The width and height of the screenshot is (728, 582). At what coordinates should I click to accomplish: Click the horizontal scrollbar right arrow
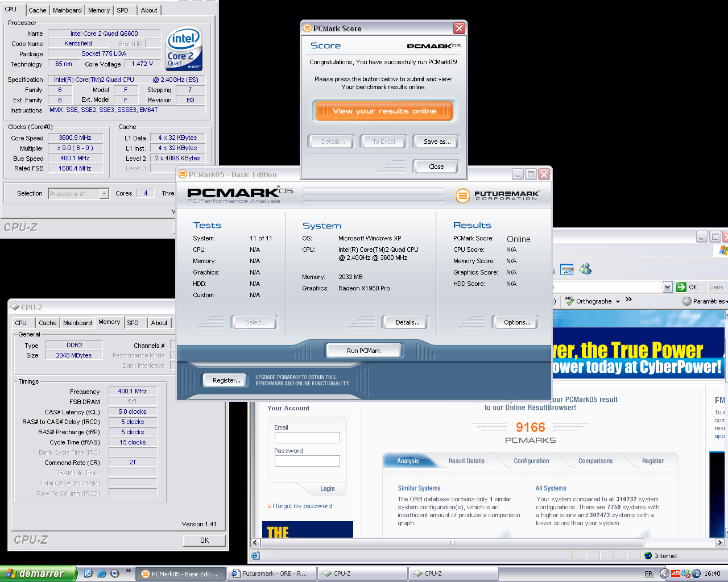pyautogui.click(x=719, y=543)
